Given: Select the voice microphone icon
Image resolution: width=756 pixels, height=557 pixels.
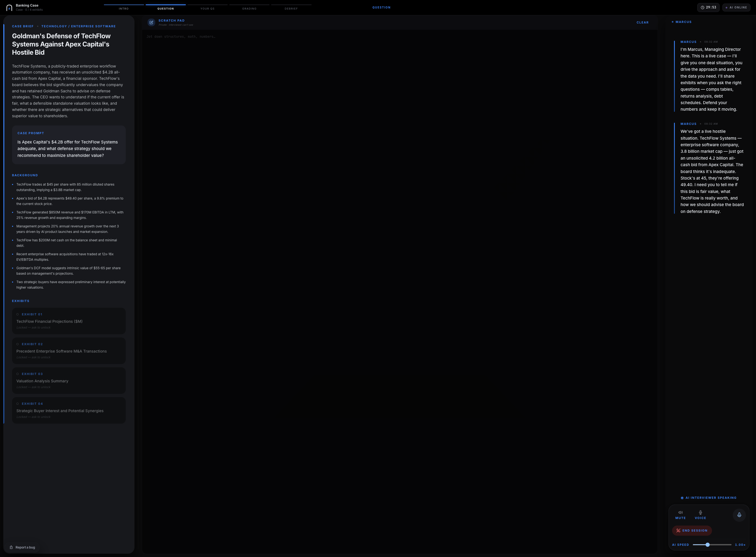Looking at the screenshot, I should [x=700, y=512].
